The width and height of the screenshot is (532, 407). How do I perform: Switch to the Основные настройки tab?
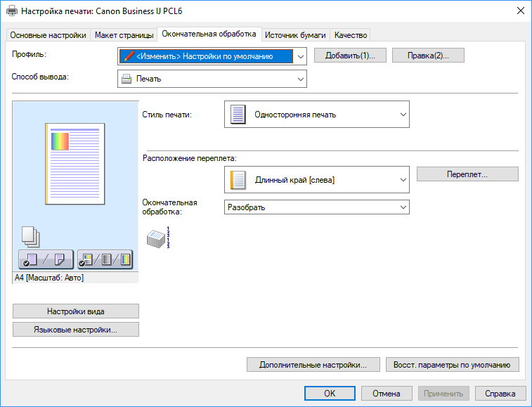[x=48, y=35]
